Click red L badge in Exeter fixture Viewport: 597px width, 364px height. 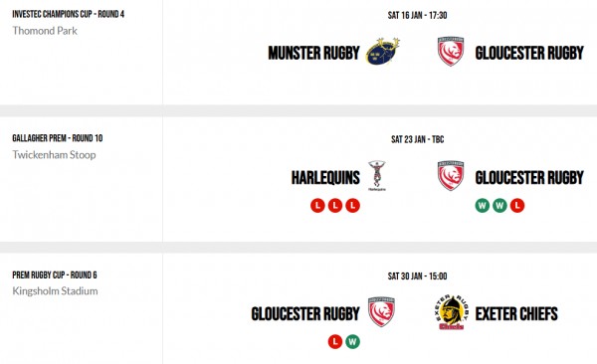tap(335, 341)
